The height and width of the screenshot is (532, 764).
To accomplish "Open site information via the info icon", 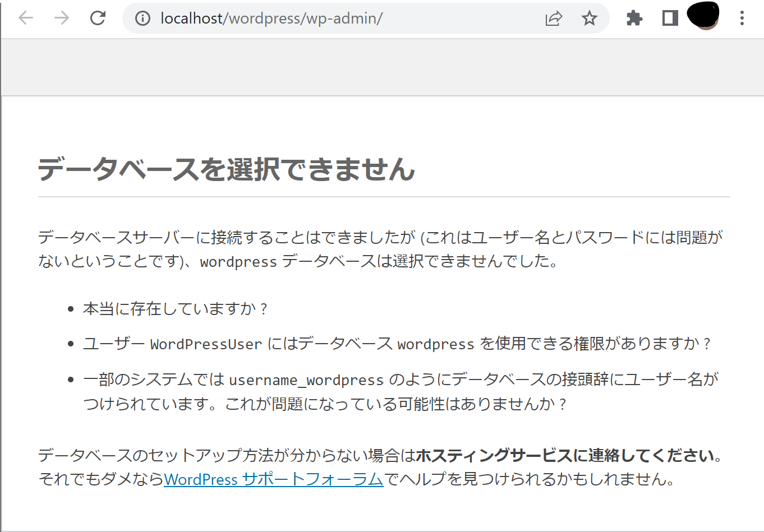I will (142, 18).
